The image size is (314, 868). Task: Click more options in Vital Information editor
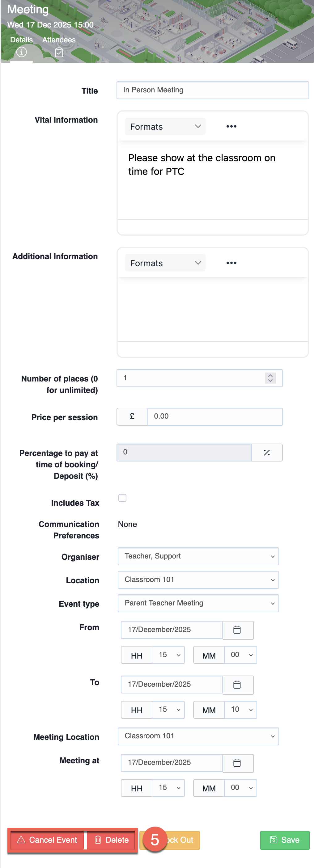tap(231, 126)
